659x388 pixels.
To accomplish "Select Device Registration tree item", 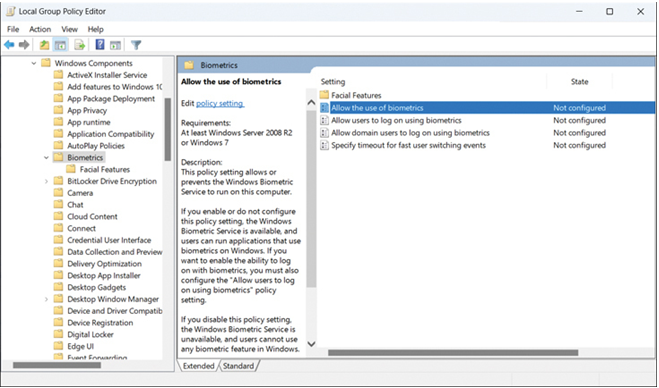I will pyautogui.click(x=100, y=322).
